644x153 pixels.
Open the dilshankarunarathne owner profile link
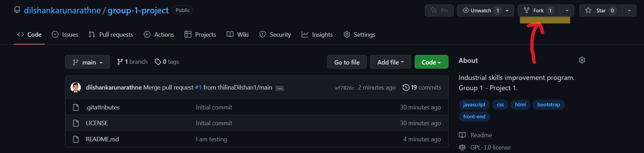point(62,10)
